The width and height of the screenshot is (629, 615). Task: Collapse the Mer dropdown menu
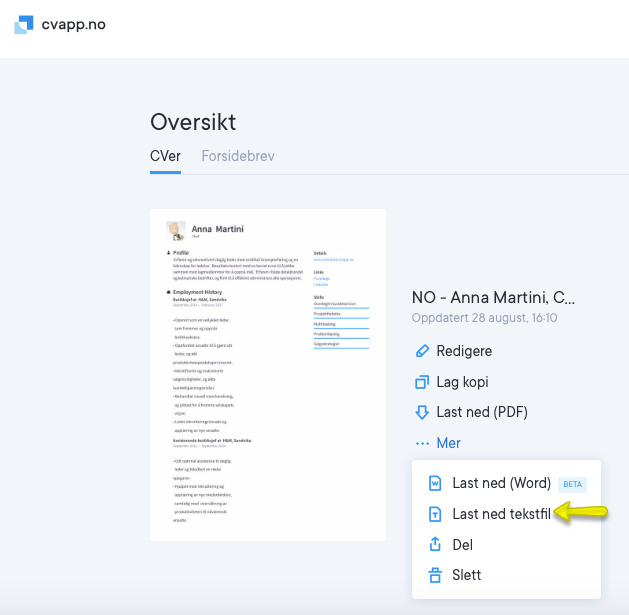448,443
